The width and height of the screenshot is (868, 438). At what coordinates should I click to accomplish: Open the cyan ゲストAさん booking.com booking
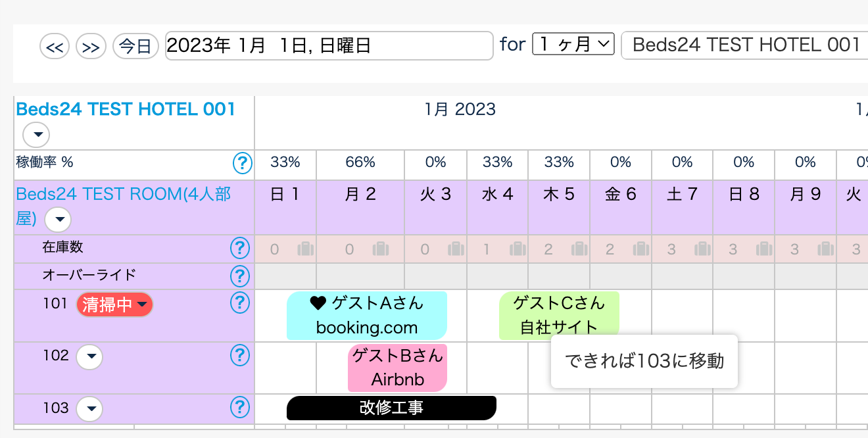pyautogui.click(x=366, y=316)
